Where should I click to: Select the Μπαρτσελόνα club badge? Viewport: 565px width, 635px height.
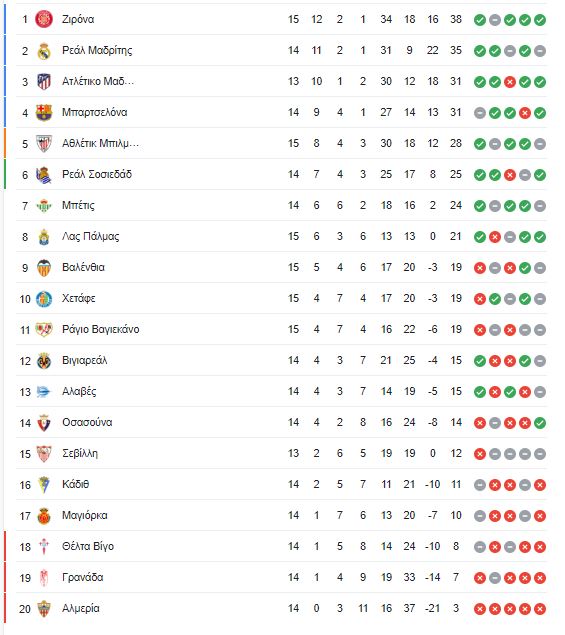coord(44,113)
